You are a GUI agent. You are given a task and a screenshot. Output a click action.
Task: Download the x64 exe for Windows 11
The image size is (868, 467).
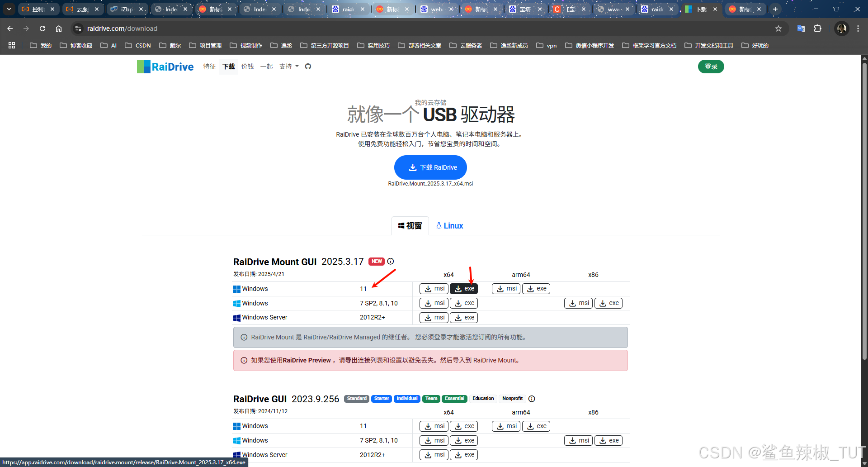[x=463, y=288]
